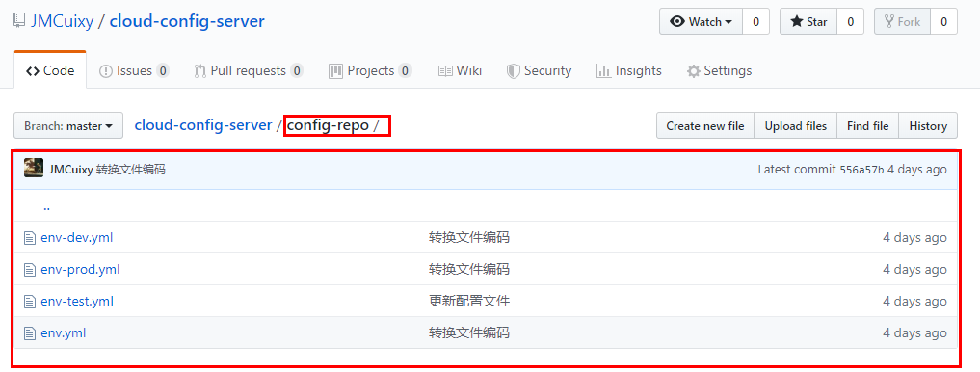Screen dimensions: 980x372
Task: Open the Wiki tab
Action: coord(460,70)
